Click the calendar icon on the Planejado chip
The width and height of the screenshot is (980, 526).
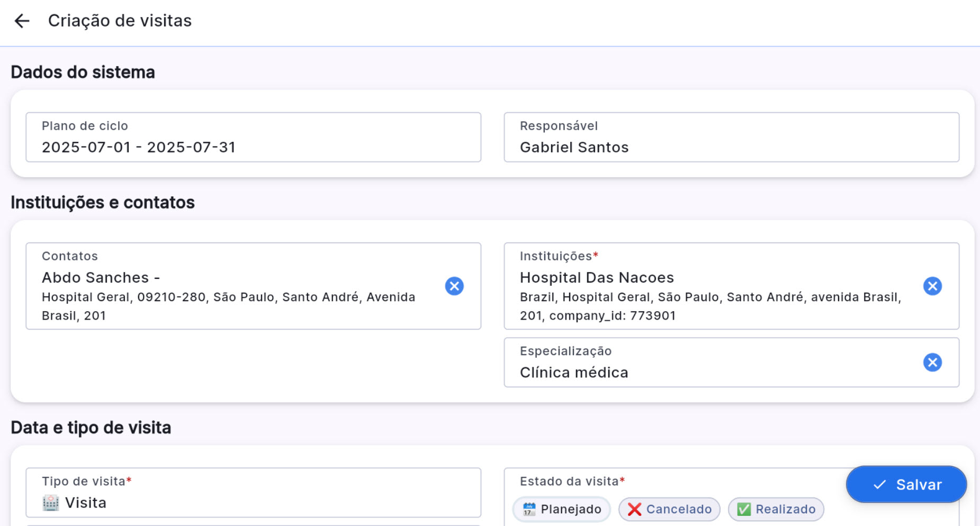529,509
